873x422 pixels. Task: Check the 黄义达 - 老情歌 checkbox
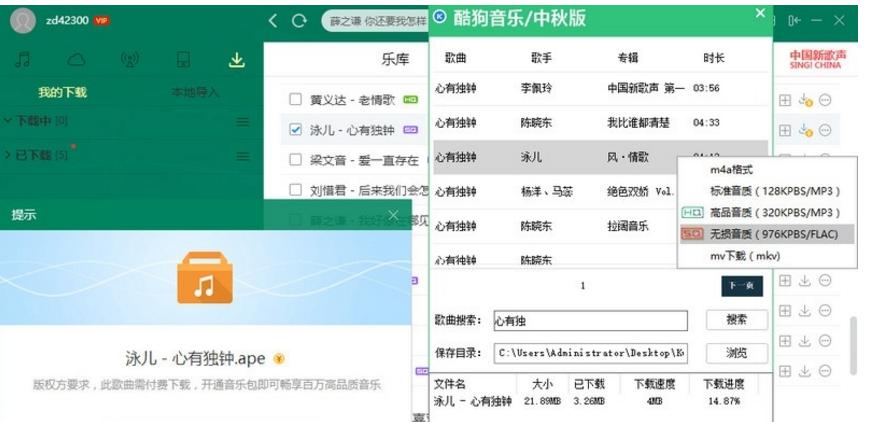pos(295,100)
